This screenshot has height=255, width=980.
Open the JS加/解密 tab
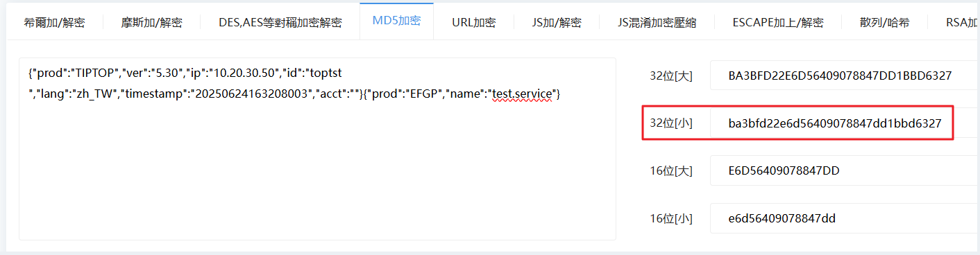(556, 22)
